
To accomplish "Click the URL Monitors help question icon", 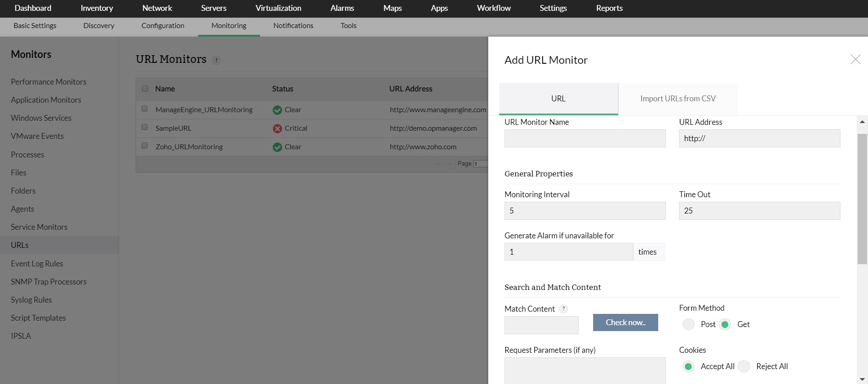I will 217,60.
